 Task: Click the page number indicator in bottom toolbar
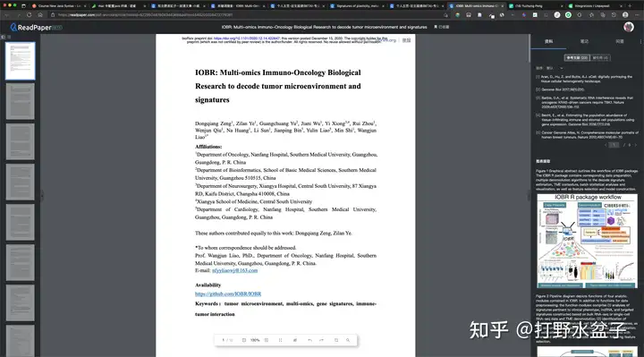point(227,340)
